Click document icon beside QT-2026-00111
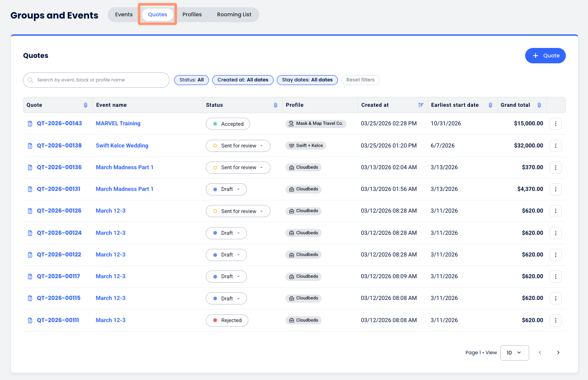 (x=30, y=320)
